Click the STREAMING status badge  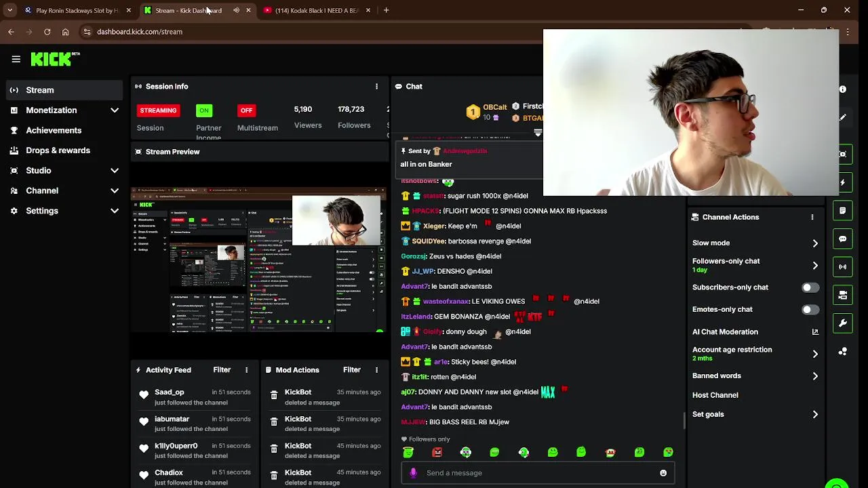click(158, 110)
